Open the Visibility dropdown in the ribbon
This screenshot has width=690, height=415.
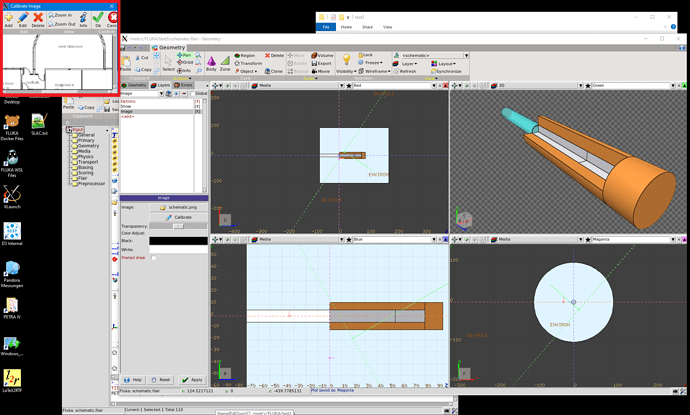coord(347,71)
